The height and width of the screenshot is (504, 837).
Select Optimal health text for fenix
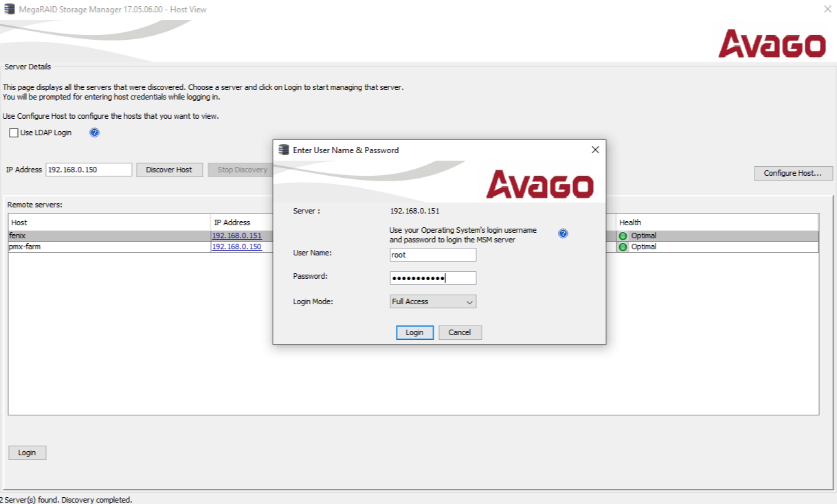(644, 236)
